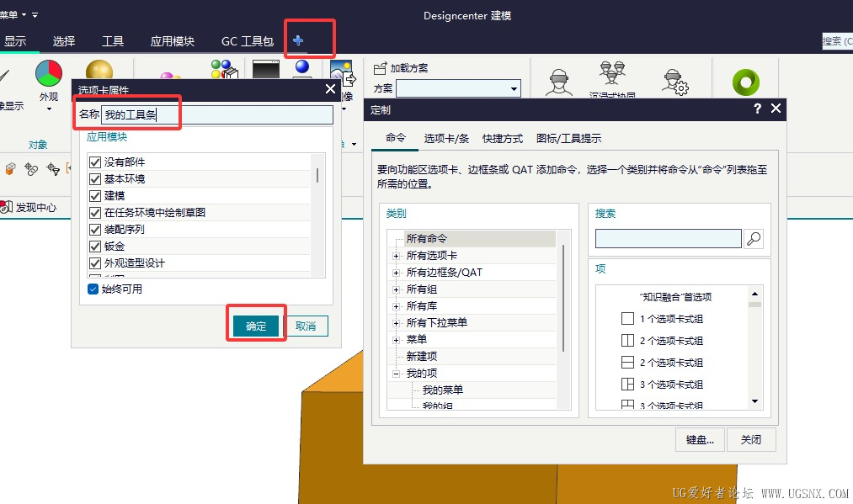Switch to the 选项卡/条 tab
Screen dimensions: 853x504
pos(446,138)
